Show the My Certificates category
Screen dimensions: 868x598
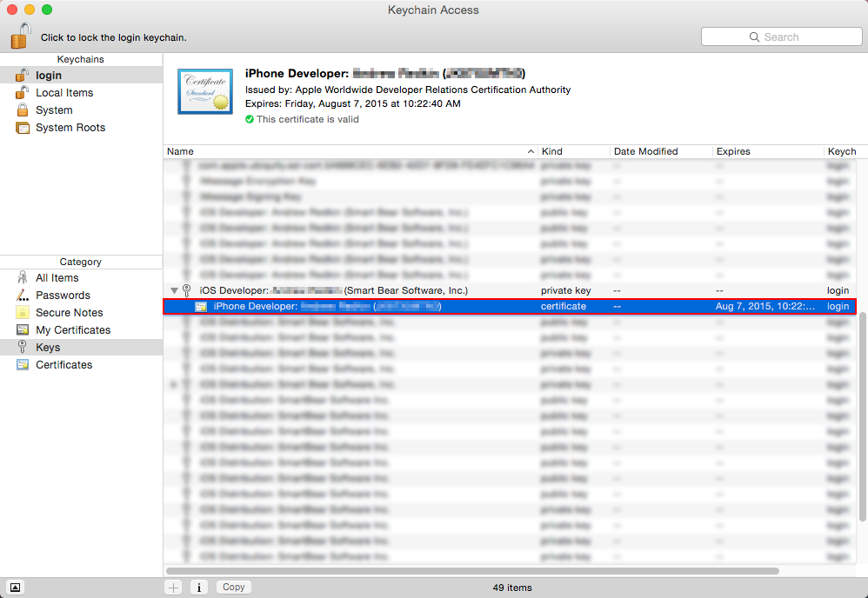82,329
